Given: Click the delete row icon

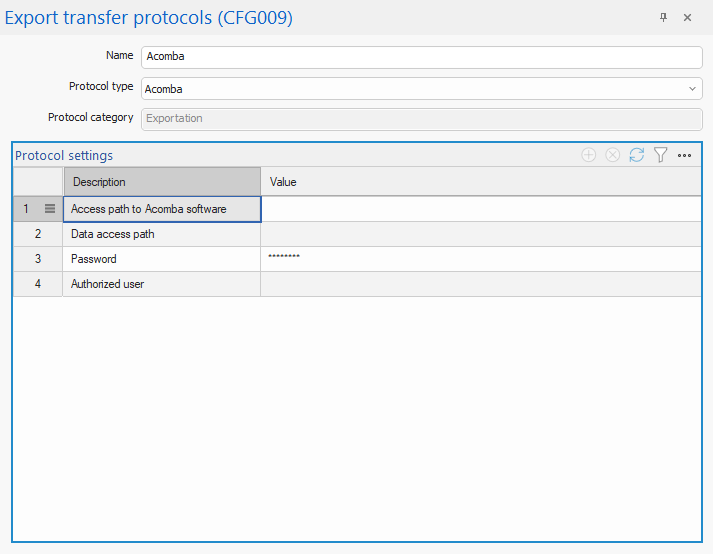Looking at the screenshot, I should tap(612, 155).
